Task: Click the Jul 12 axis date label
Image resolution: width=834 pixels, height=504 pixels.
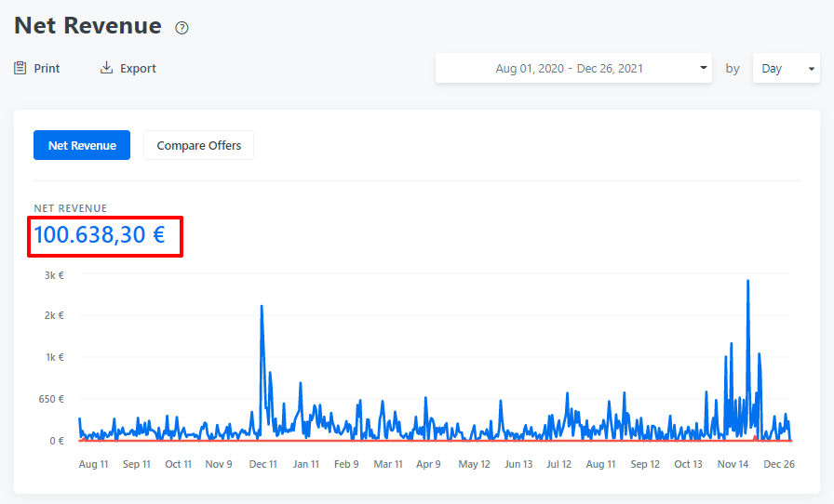Action: pos(559,464)
